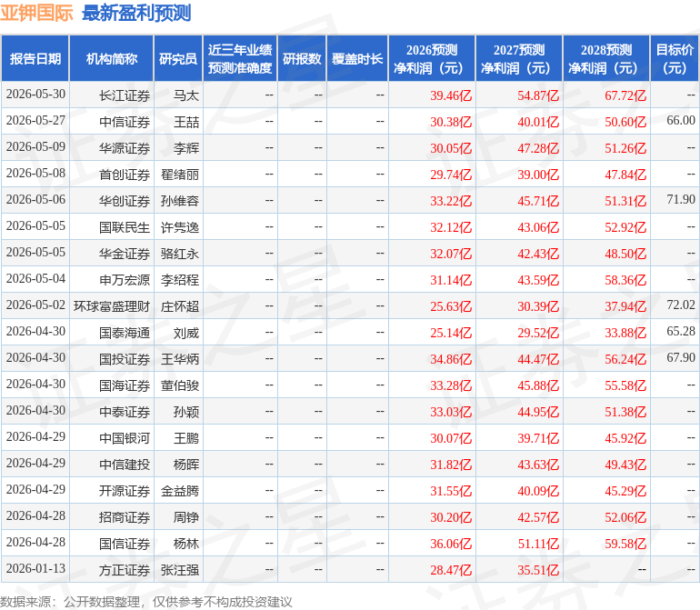Click researcher name 董伯骏

click(x=180, y=385)
